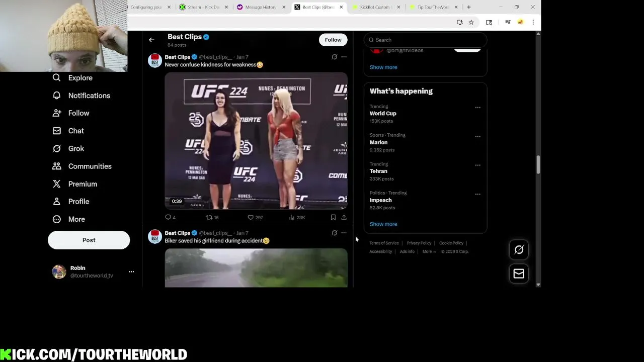644x362 pixels.
Task: Open a new browser tab
Action: click(x=469, y=7)
